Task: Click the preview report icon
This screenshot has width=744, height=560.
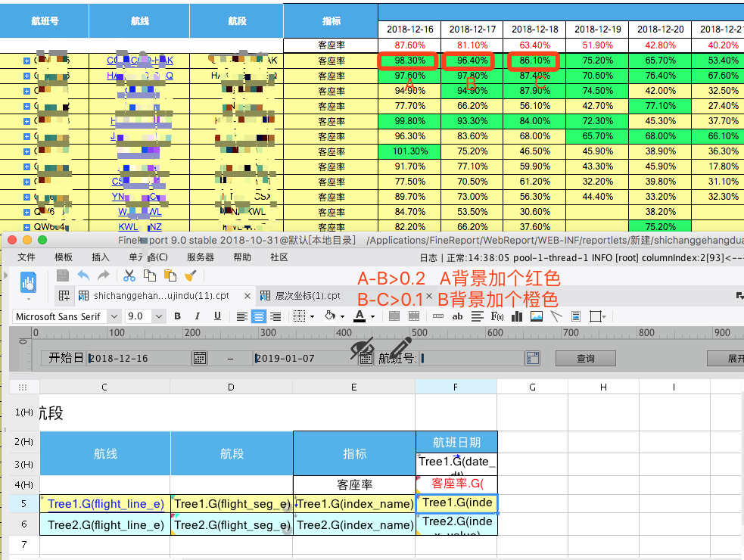Action: point(29,283)
